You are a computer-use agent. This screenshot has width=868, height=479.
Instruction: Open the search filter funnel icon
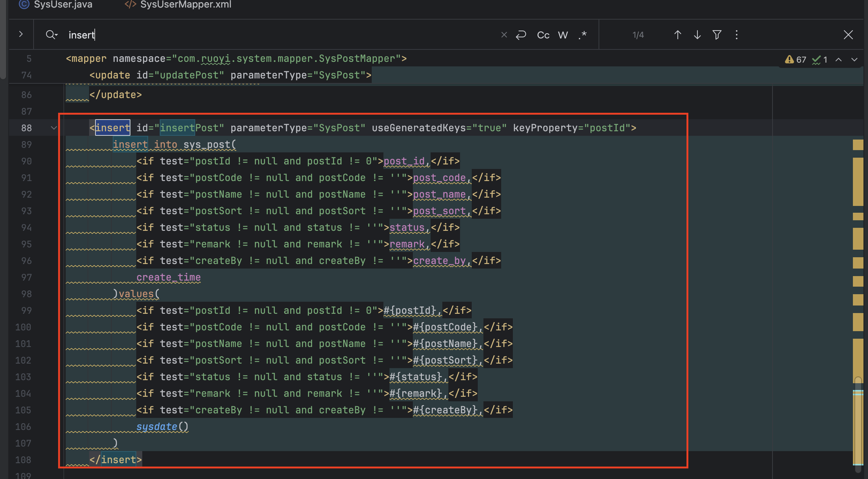(717, 35)
